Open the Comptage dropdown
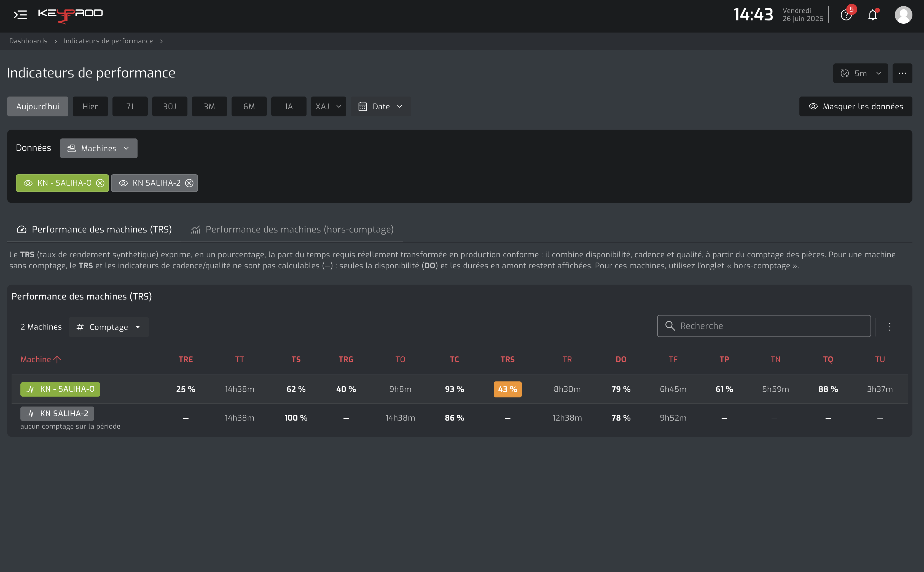Image resolution: width=924 pixels, height=572 pixels. [x=109, y=327]
